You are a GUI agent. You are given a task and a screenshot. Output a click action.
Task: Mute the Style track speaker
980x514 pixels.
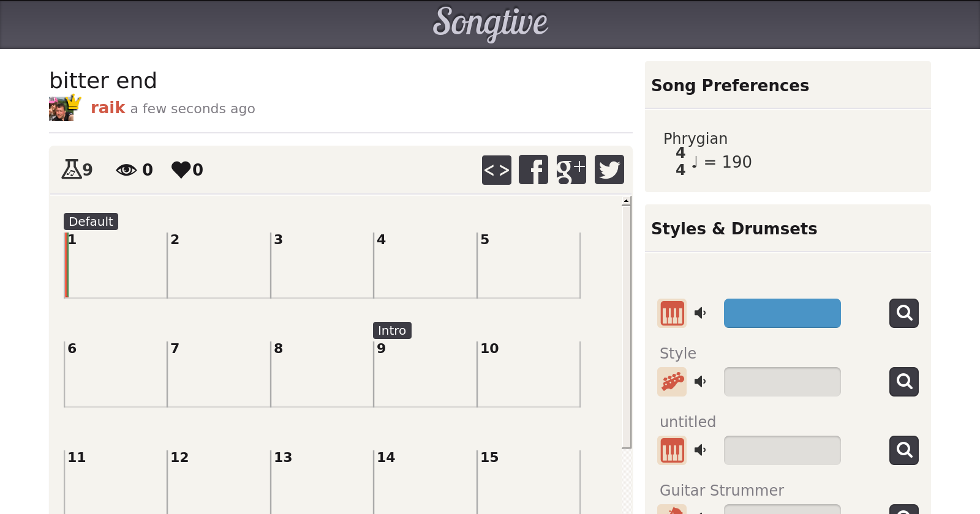click(x=700, y=382)
